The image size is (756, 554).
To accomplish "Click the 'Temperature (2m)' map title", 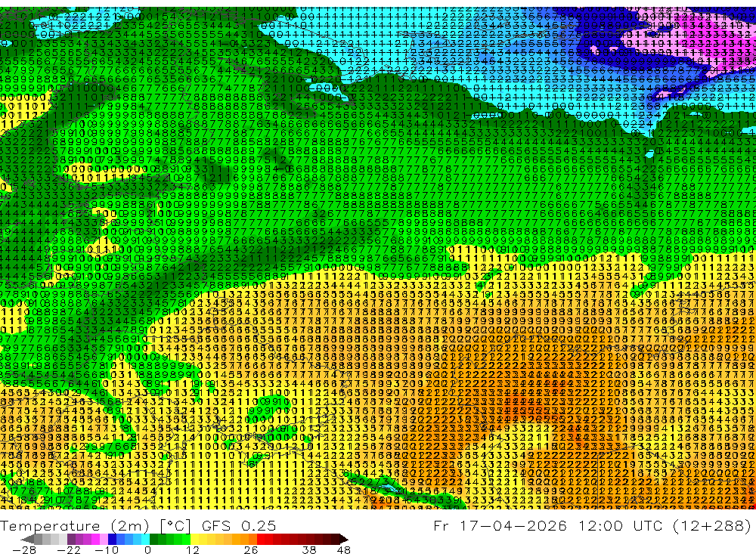I will pos(75,526).
